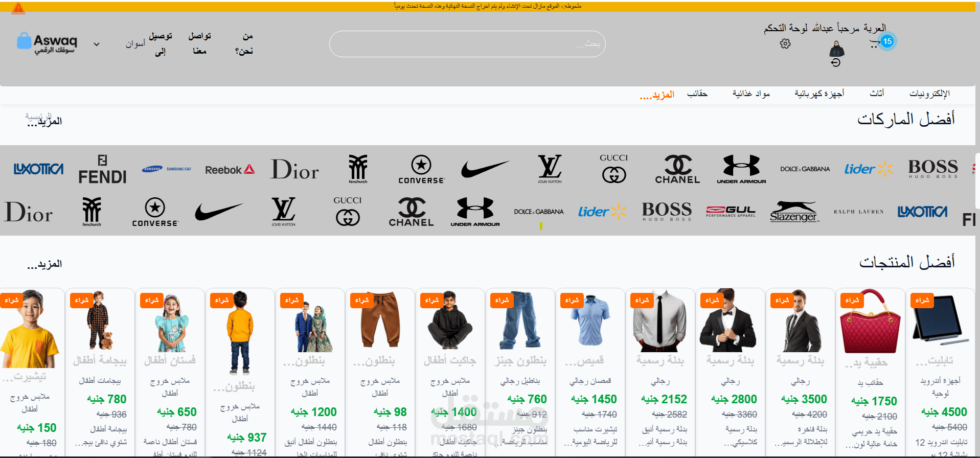Select the مواد غذائية category tab
980x458 pixels.
[751, 94]
